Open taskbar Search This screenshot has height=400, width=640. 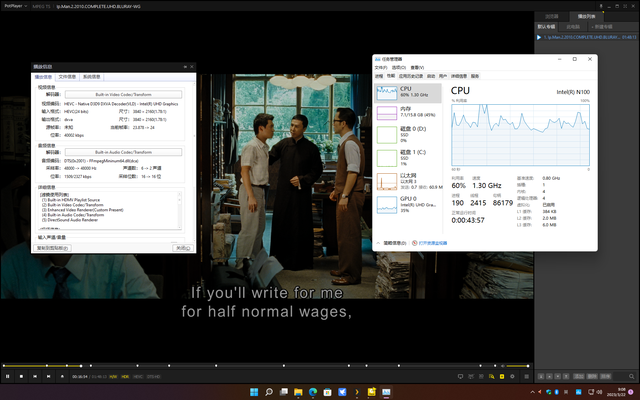point(269,392)
